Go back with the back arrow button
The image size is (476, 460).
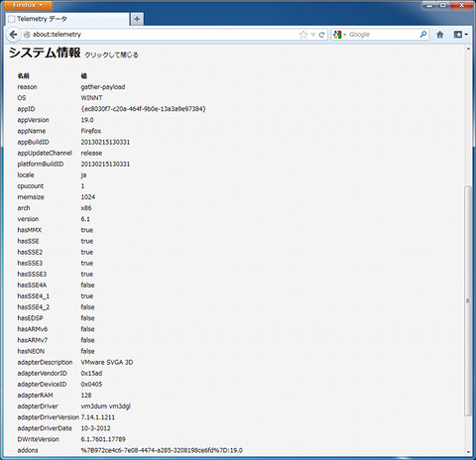(13, 35)
